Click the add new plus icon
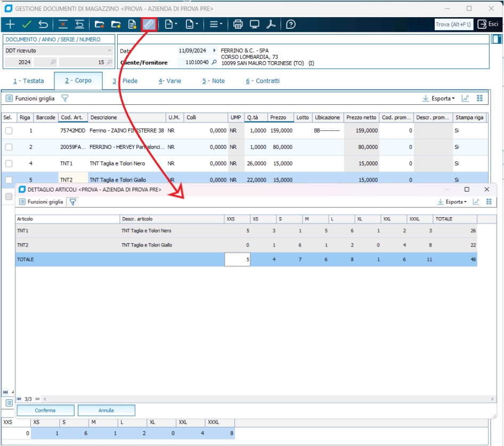This screenshot has height=446, width=504. (10, 24)
